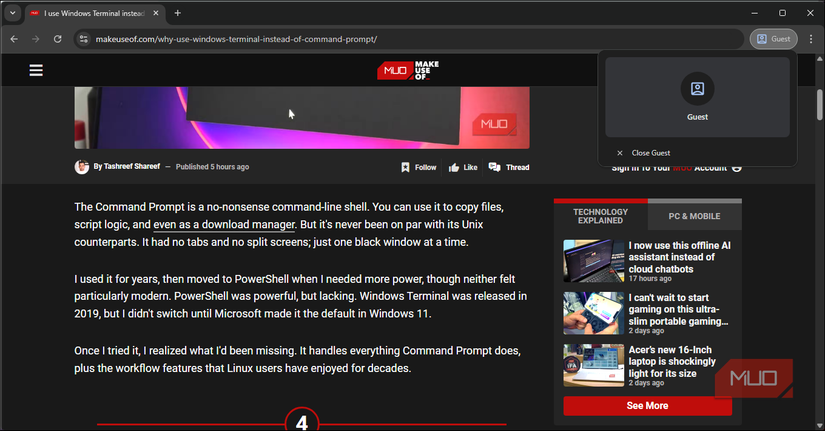The image size is (825, 431).
Task: Open the Thread comments icon
Action: 494,167
